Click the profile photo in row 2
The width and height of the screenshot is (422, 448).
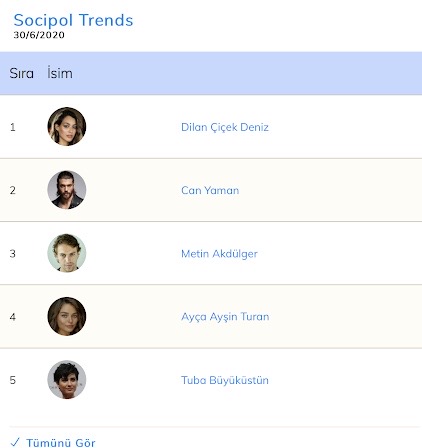(x=67, y=190)
